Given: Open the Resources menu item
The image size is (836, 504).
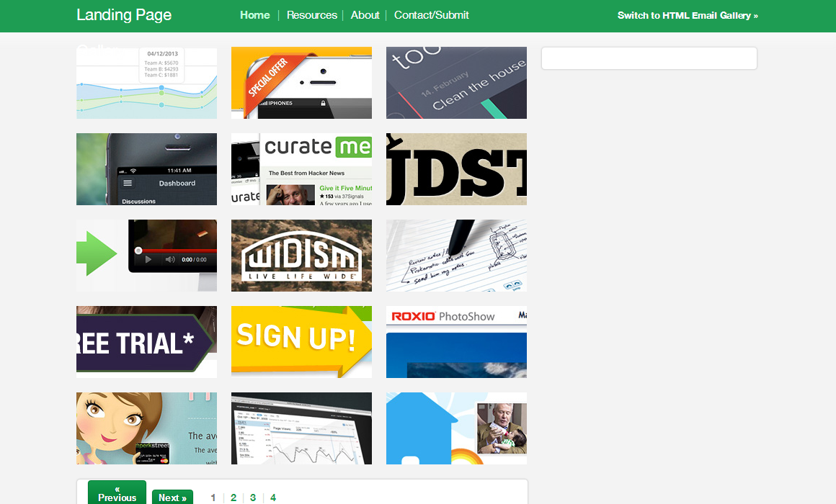Looking at the screenshot, I should click(312, 15).
